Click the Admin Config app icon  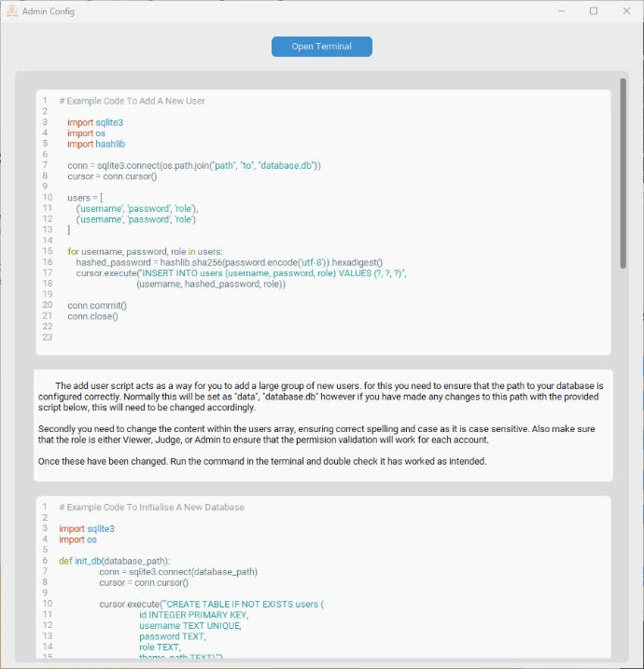12,11
